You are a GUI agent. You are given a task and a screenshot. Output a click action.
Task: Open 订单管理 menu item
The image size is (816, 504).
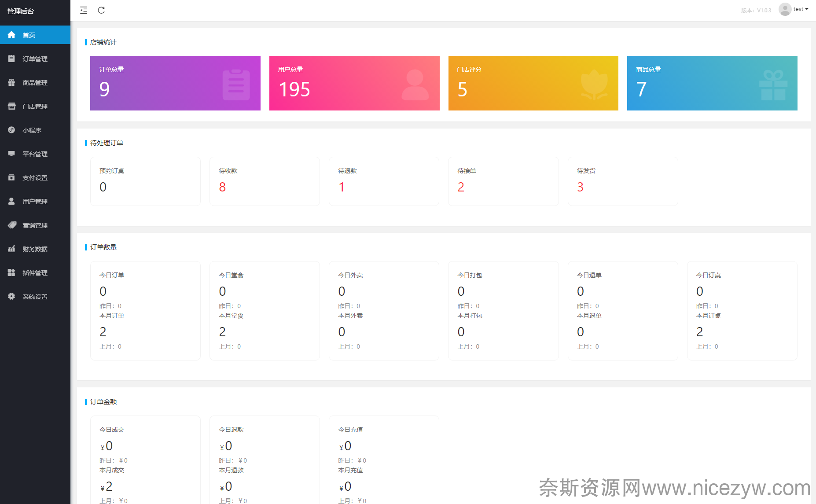[x=35, y=59]
